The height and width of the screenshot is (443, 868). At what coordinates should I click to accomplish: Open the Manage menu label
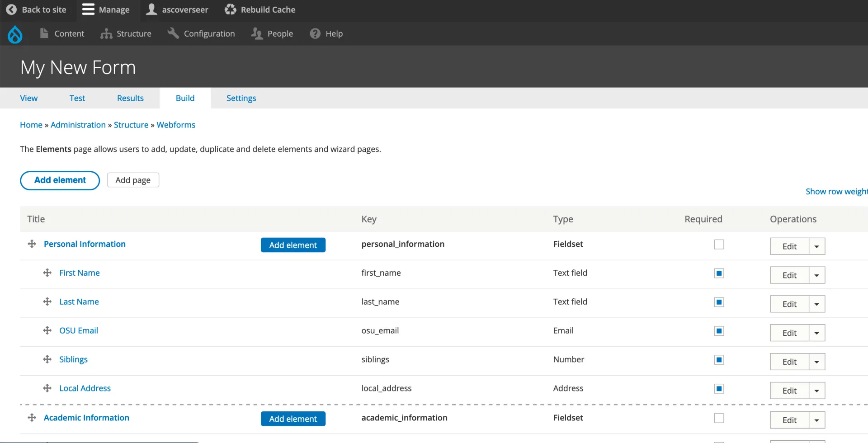(x=114, y=9)
